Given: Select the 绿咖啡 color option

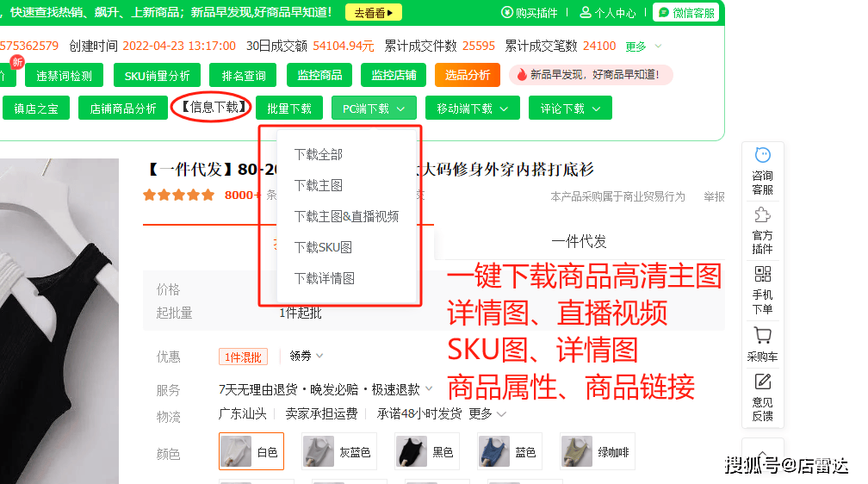Looking at the screenshot, I should [x=598, y=452].
